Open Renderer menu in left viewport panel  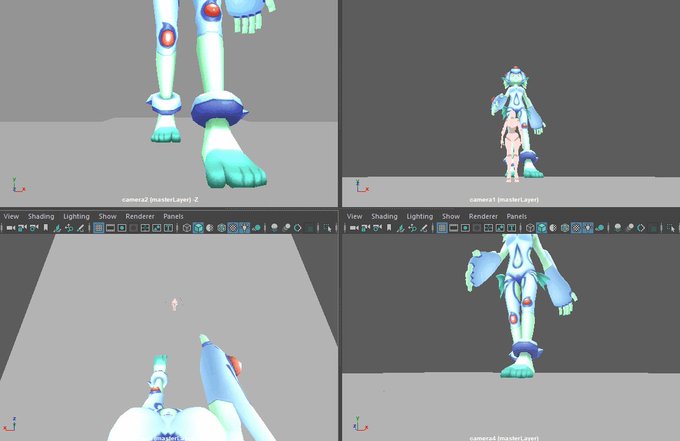pos(140,216)
